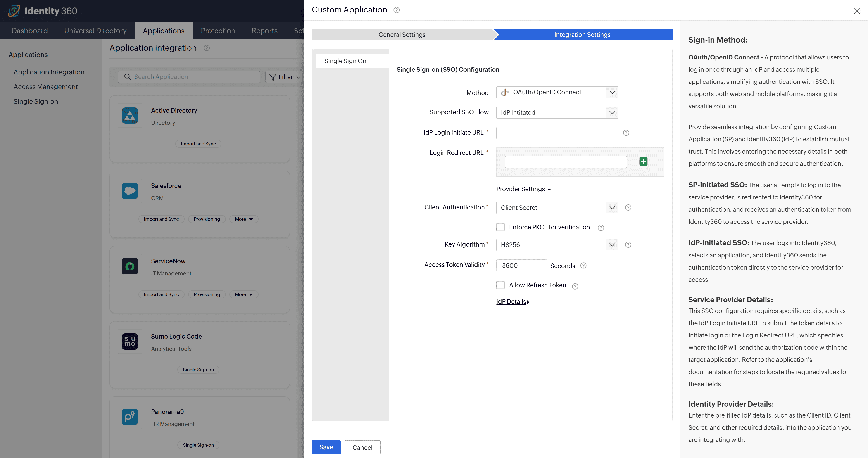Image resolution: width=868 pixels, height=458 pixels.
Task: Click the ServiceNow app icon
Action: 130,266
